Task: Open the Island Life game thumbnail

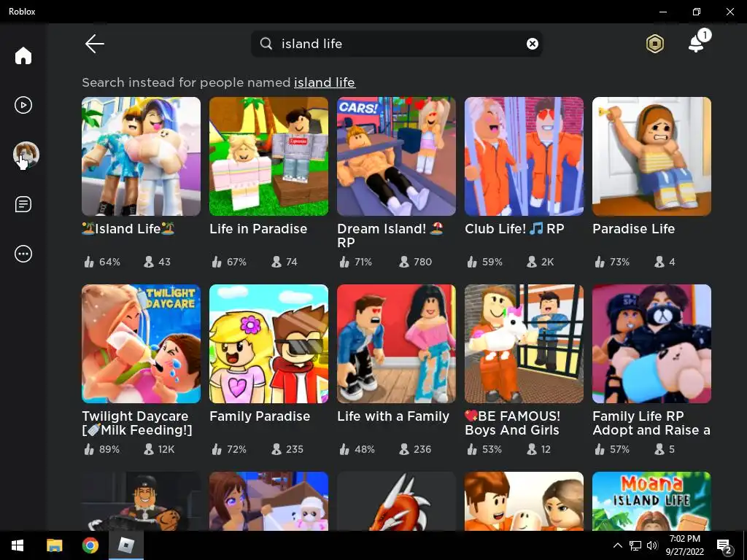Action: (141, 156)
